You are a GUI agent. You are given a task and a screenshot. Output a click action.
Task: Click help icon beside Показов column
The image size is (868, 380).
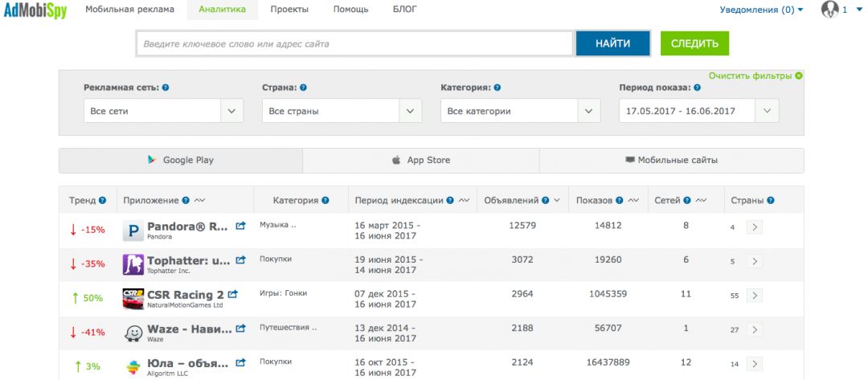[x=620, y=201]
